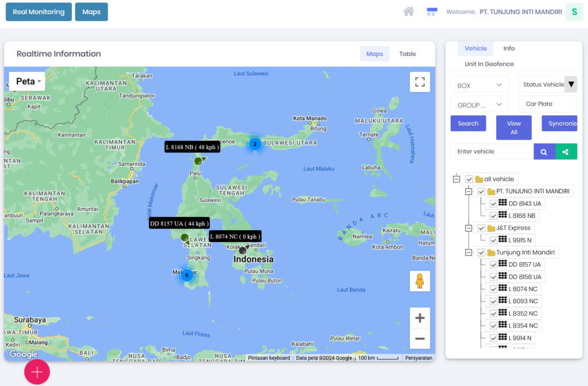
Task: Open the Peta map type dropdown
Action: click(27, 81)
